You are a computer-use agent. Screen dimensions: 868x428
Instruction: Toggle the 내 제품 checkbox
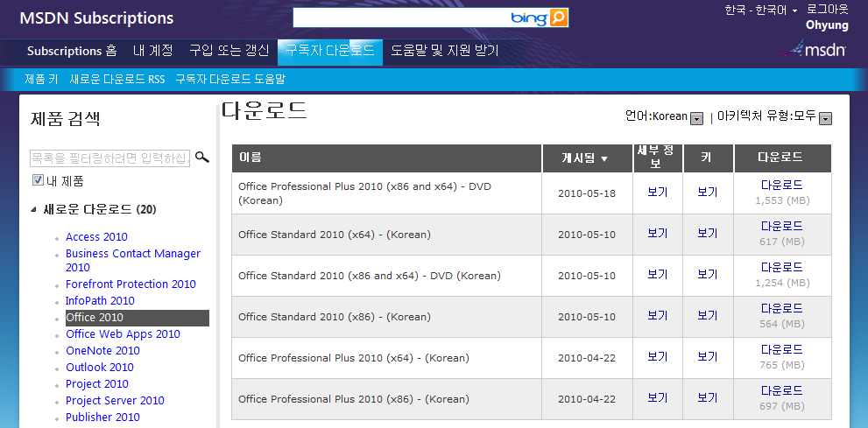click(x=38, y=179)
